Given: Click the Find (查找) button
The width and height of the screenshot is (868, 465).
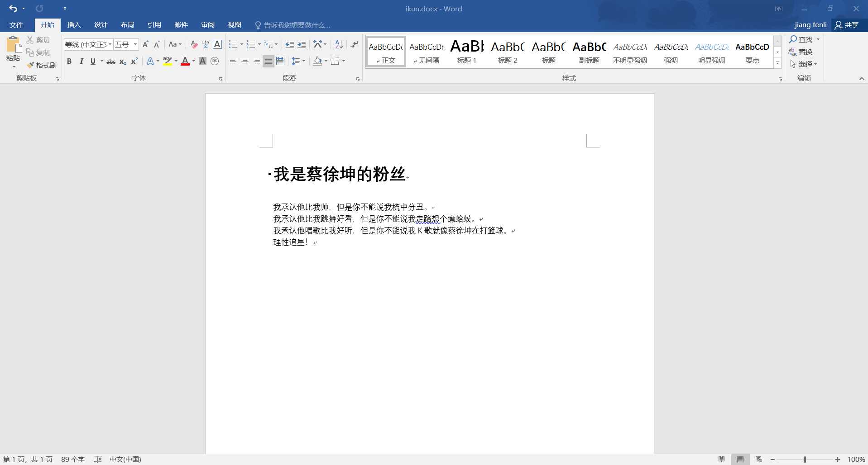Looking at the screenshot, I should pyautogui.click(x=801, y=39).
